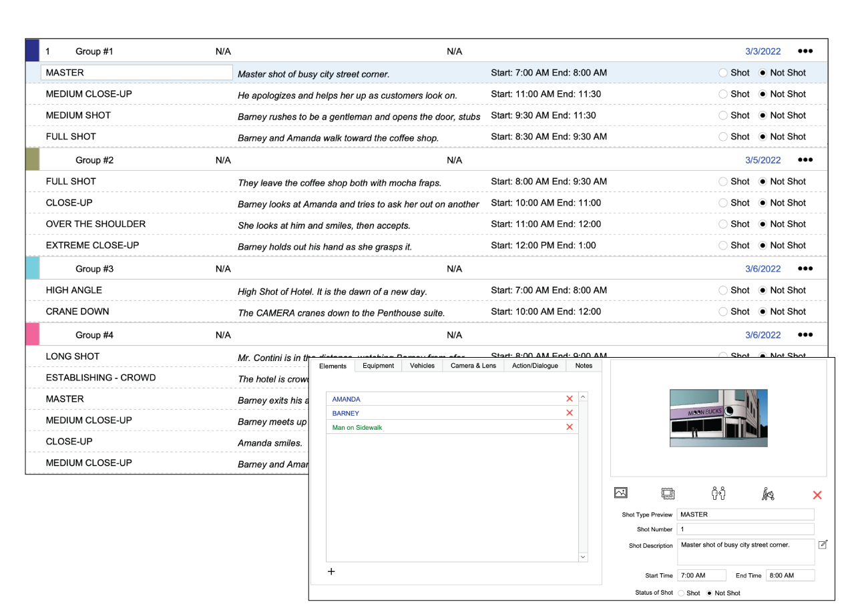The width and height of the screenshot is (850, 616).
Task: Open the ellipsis menu on Group #3
Action: coord(805,268)
